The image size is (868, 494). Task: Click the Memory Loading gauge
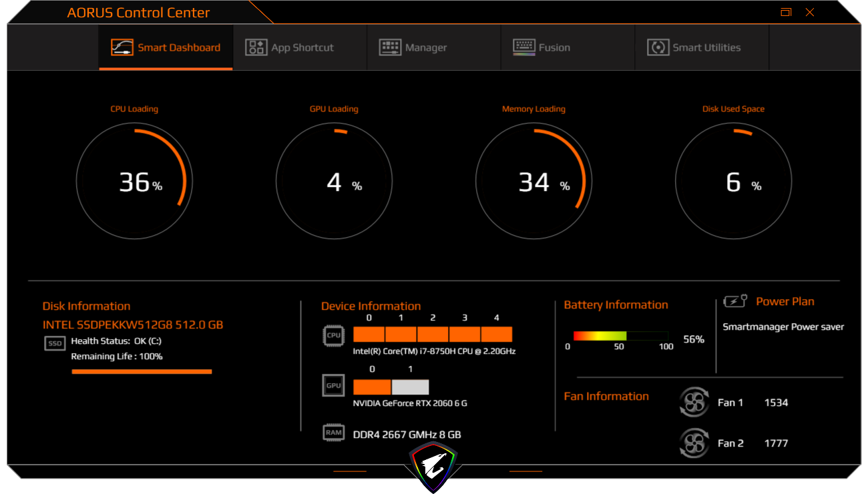tap(533, 181)
